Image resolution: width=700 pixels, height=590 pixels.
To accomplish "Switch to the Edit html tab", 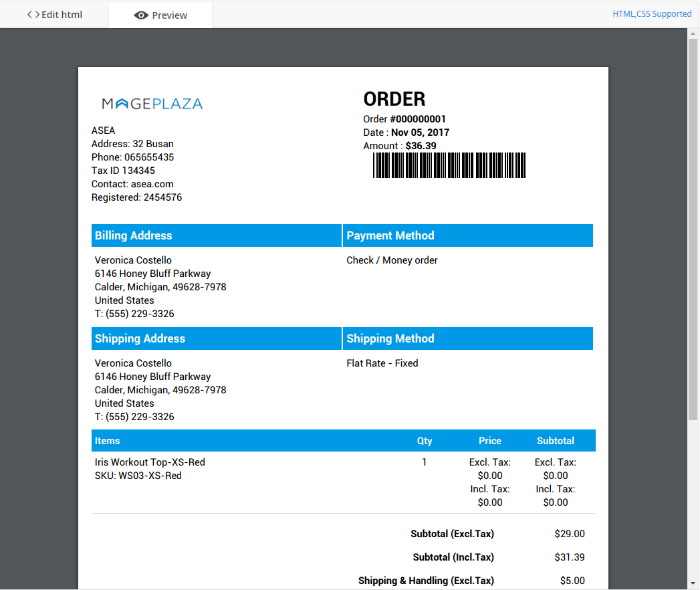I will coord(54,15).
